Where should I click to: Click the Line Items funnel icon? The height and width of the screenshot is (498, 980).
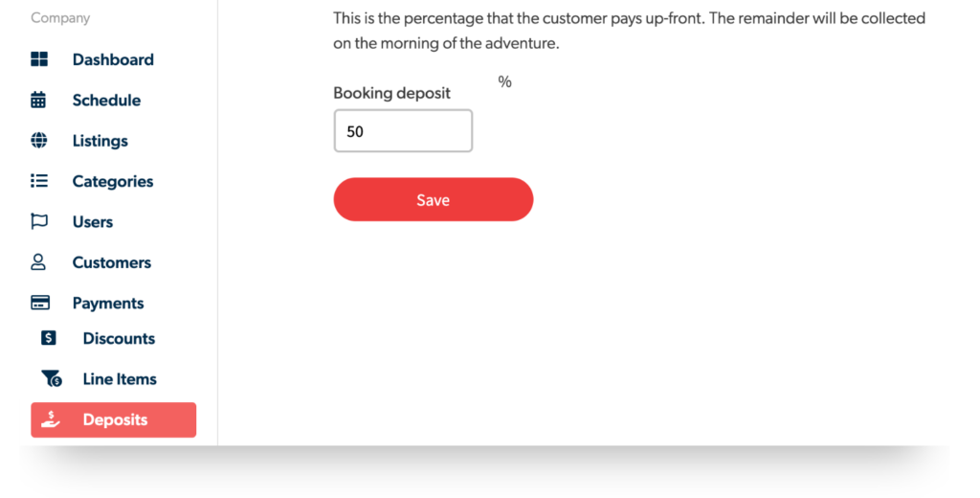tap(52, 378)
